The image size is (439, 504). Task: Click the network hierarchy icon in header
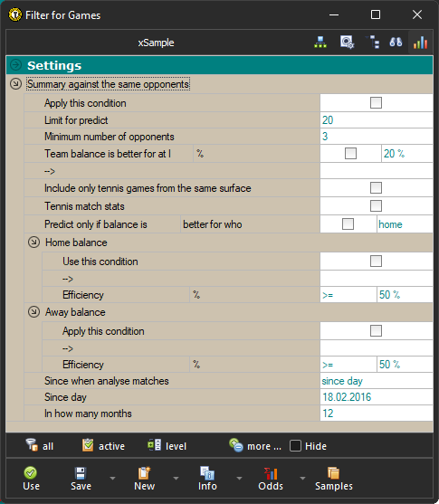click(x=320, y=43)
